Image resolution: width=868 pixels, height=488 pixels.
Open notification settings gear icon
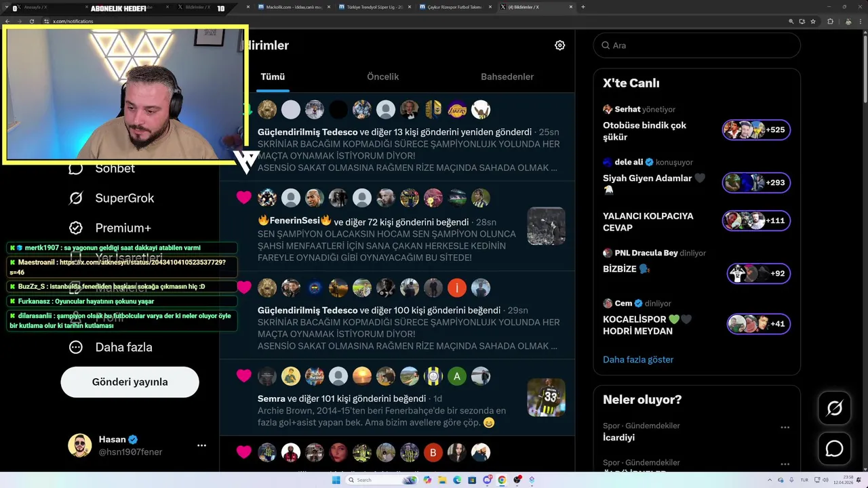(x=559, y=45)
